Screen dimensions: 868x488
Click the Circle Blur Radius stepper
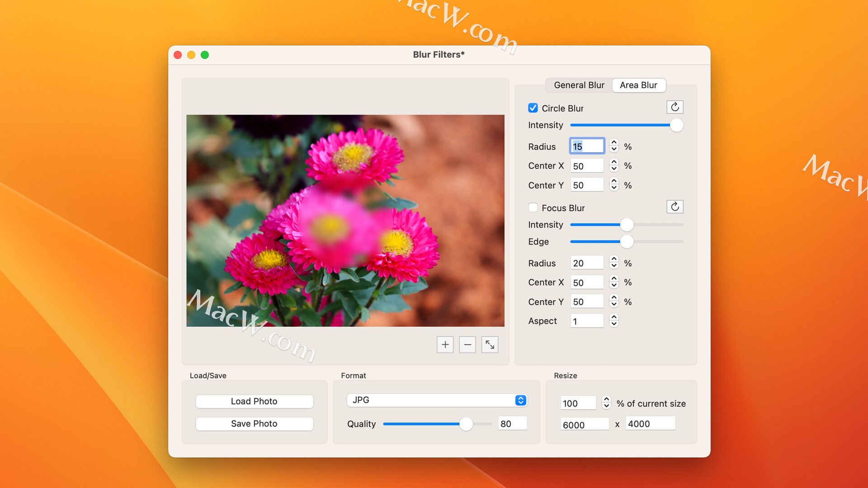(x=614, y=146)
